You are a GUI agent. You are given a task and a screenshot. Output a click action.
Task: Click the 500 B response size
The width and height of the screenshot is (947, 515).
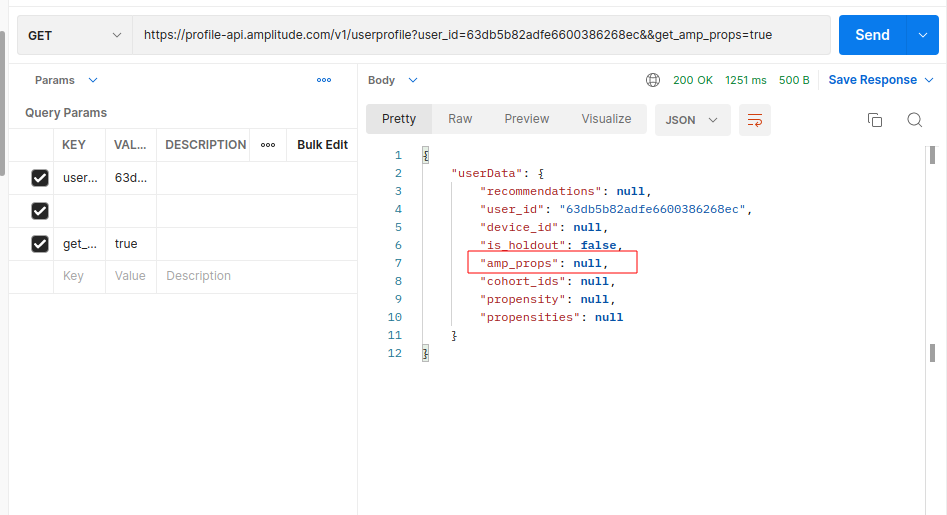794,80
